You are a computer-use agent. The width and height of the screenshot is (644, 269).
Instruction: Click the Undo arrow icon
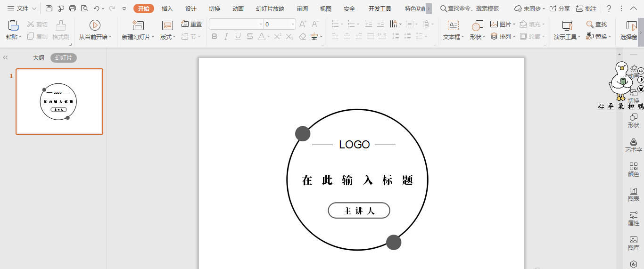(x=96, y=8)
